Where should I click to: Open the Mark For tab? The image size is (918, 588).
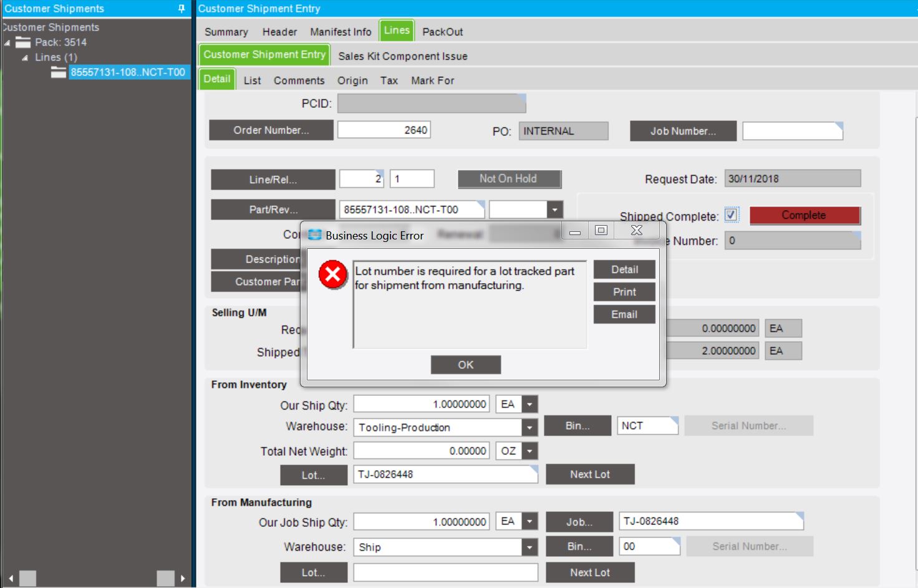pos(433,80)
